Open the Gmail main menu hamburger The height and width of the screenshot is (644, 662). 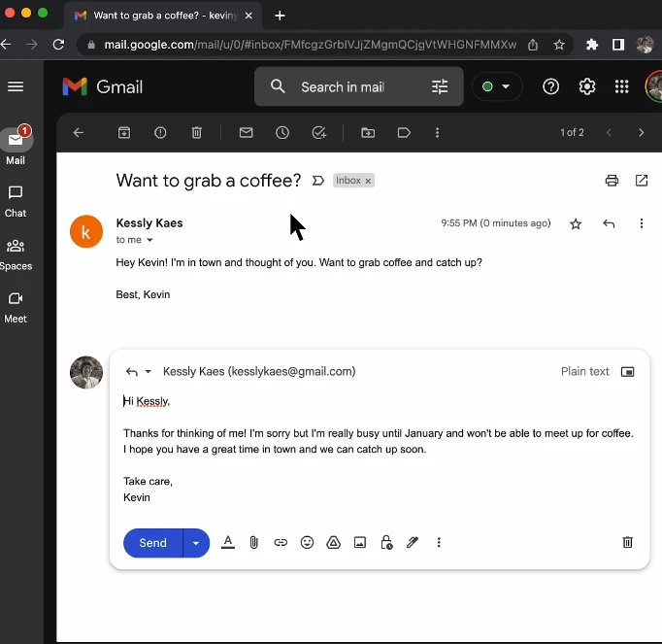click(16, 86)
